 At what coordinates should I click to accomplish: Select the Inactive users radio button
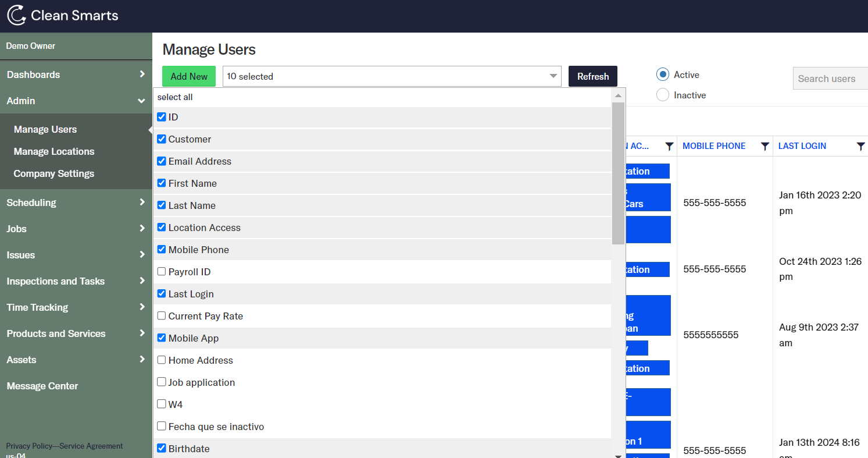(x=663, y=95)
